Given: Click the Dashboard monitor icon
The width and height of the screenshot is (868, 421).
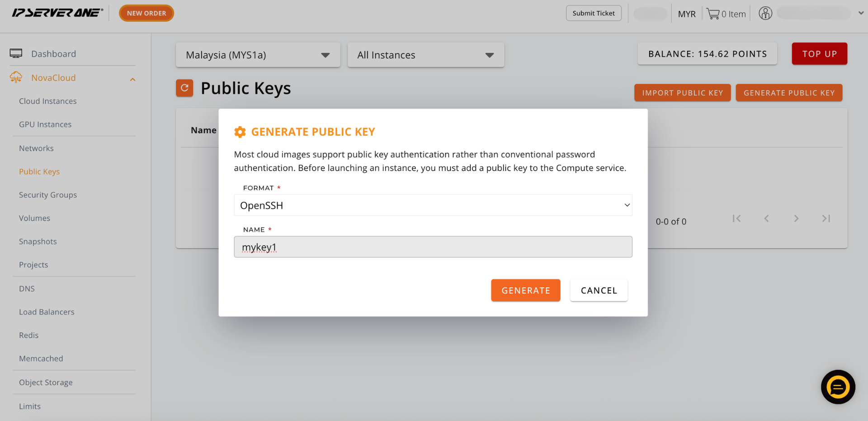Looking at the screenshot, I should tap(16, 54).
